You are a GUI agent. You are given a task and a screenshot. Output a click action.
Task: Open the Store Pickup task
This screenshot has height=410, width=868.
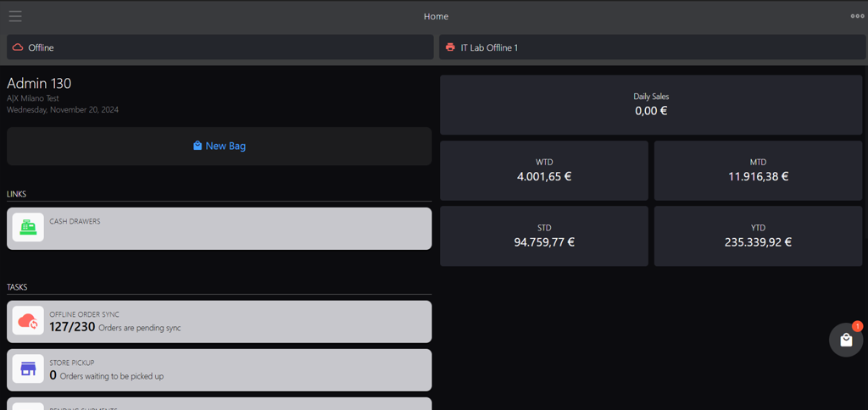pyautogui.click(x=220, y=369)
